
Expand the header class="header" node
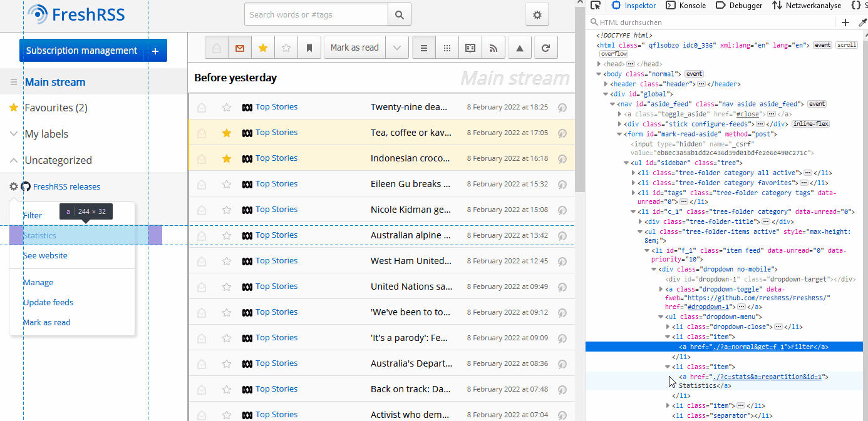pyautogui.click(x=606, y=84)
